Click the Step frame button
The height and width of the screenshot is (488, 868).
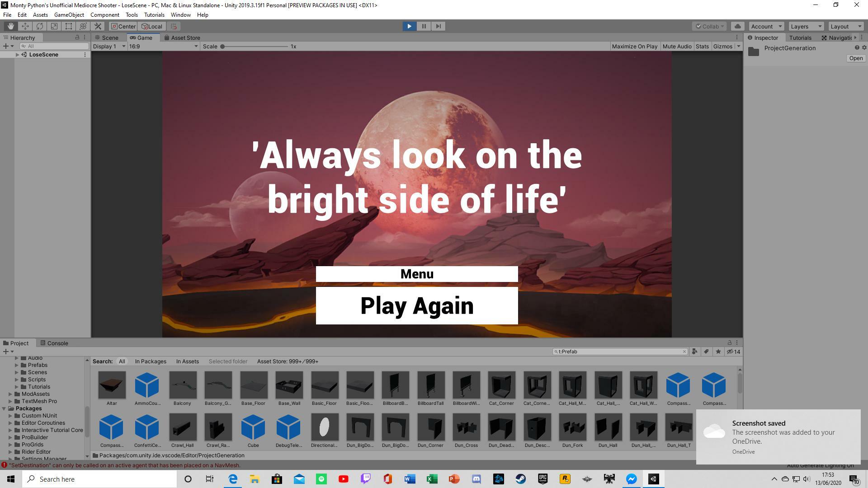tap(438, 26)
